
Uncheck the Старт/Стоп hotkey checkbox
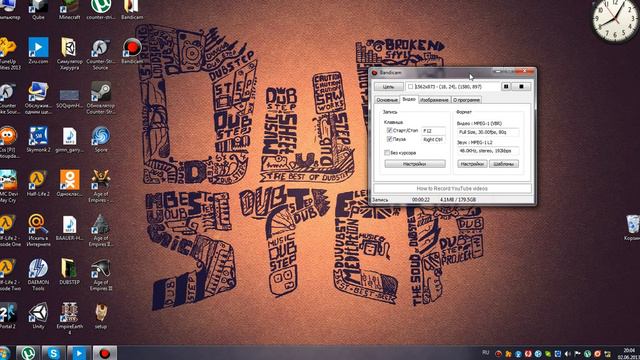(x=389, y=130)
